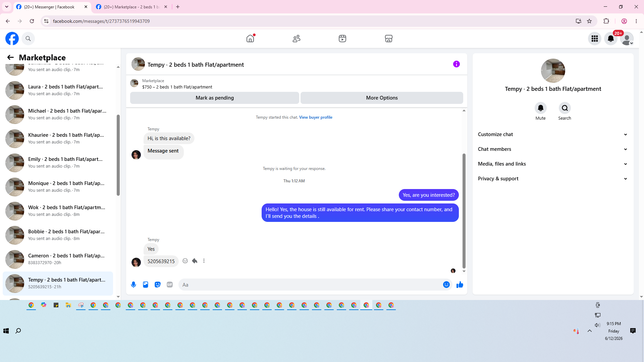Open the Chrome tab search dropdown

coord(7,7)
